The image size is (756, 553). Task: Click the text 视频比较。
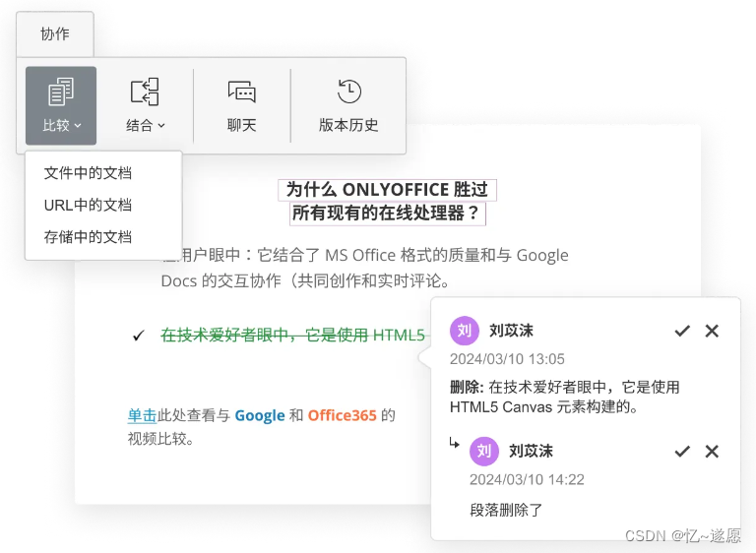(161, 439)
